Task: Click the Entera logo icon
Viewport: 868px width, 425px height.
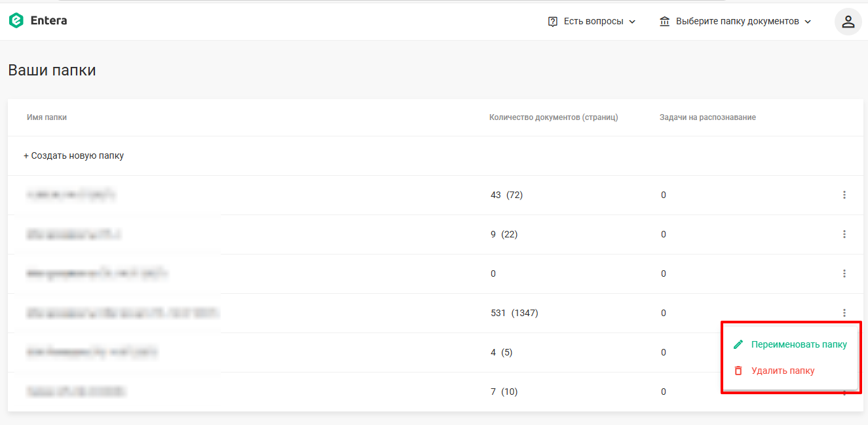Action: coord(16,21)
